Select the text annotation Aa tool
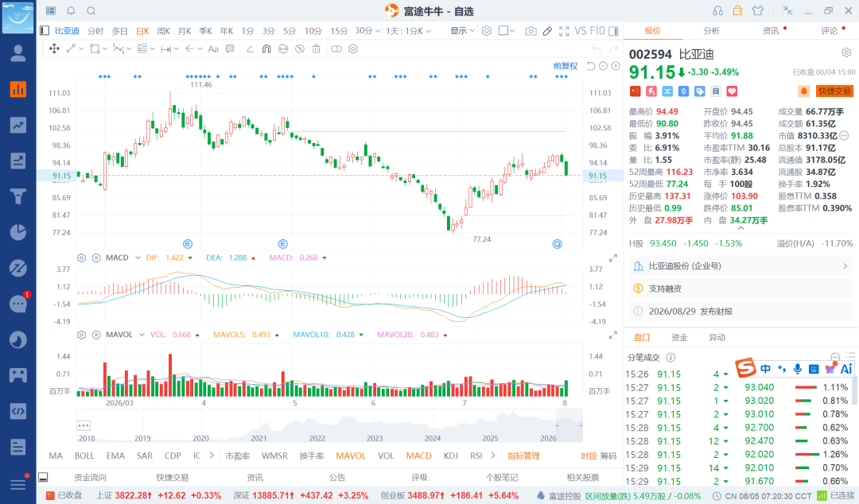The width and height of the screenshot is (859, 504). [x=213, y=48]
